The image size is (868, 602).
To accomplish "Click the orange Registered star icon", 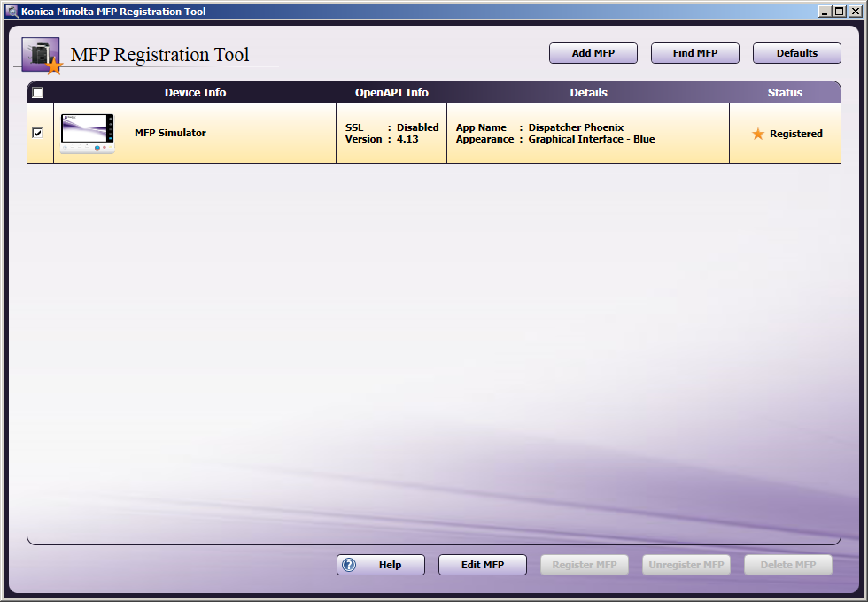I will [758, 134].
